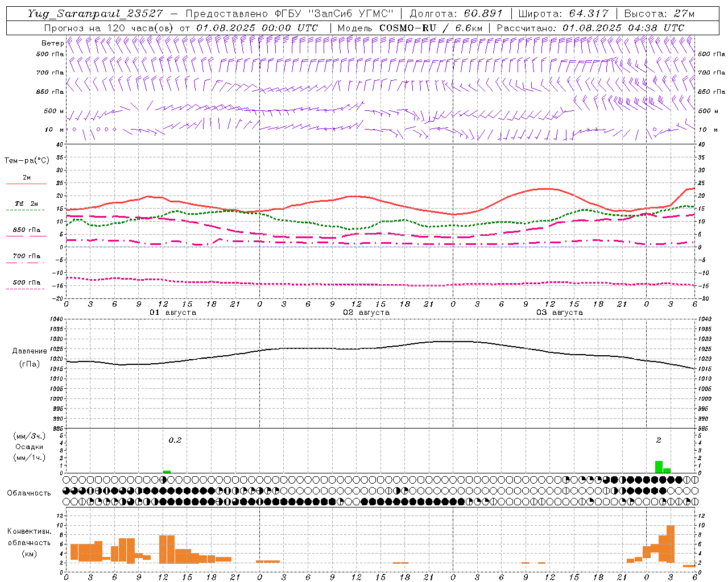
Task: Click the 'Осадки' precipitation label
Action: pos(30,447)
